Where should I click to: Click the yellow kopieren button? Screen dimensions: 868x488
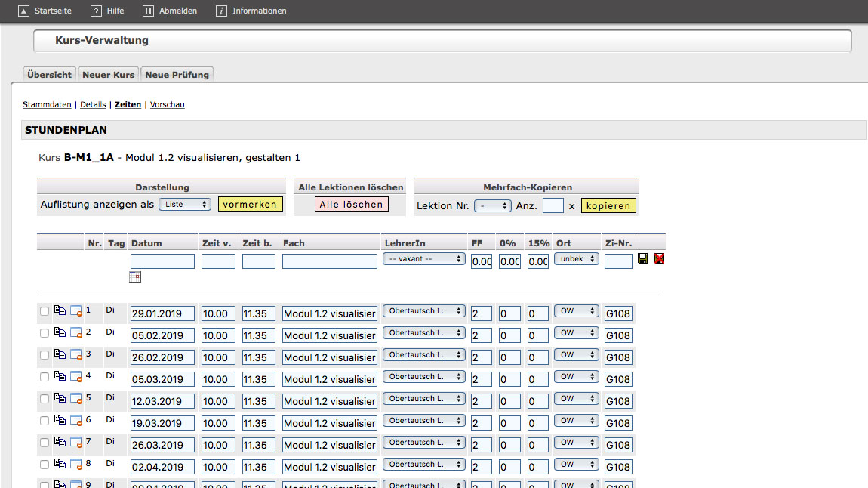pyautogui.click(x=608, y=205)
